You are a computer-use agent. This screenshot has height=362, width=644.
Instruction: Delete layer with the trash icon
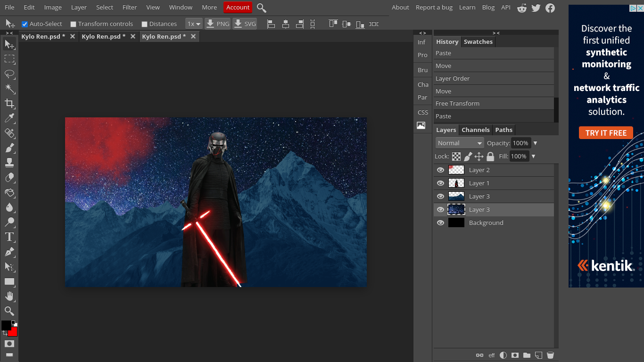coord(550,355)
